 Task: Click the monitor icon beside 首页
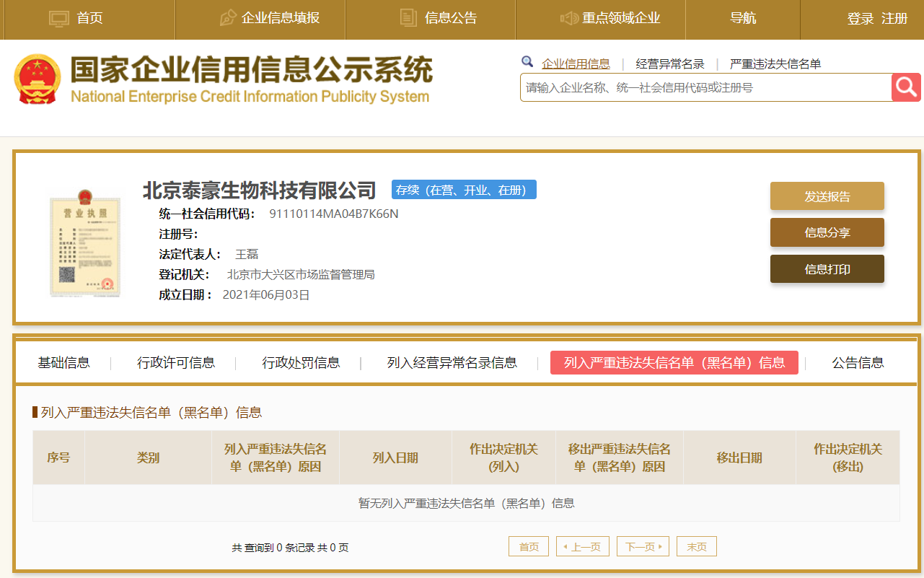58,19
